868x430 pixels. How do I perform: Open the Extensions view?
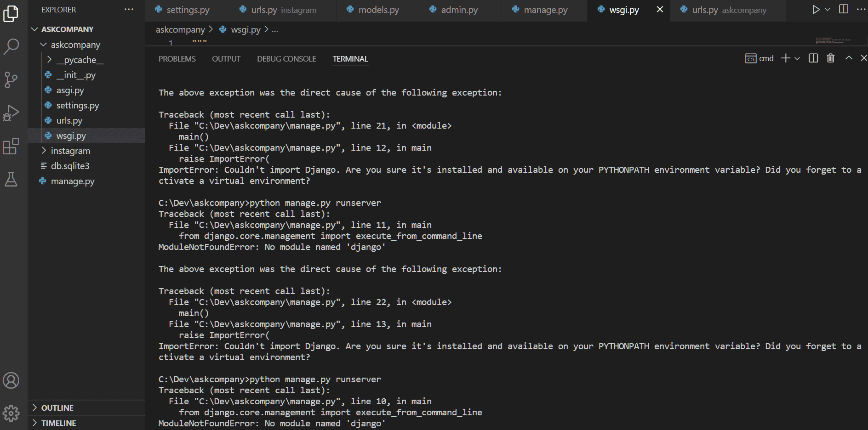point(11,147)
